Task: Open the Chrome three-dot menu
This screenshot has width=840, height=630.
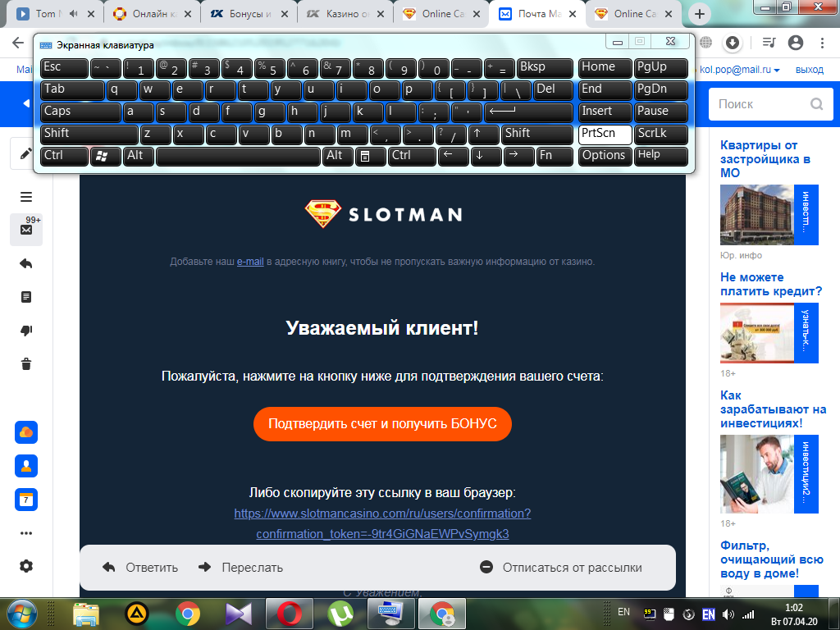Action: [822, 43]
